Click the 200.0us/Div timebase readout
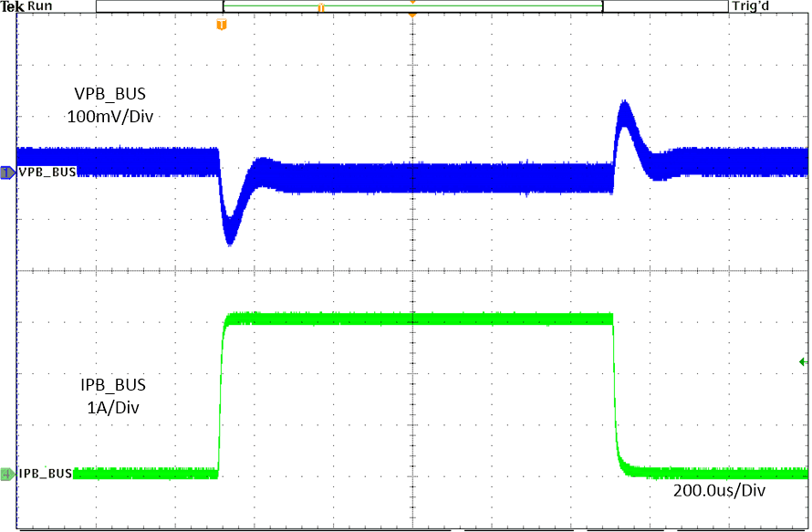This screenshot has width=812, height=532. 716,491
